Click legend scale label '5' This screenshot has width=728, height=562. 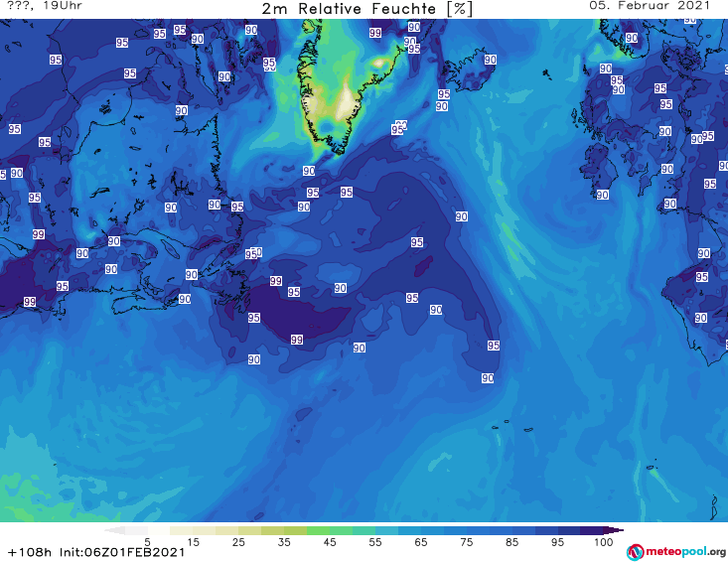147,542
